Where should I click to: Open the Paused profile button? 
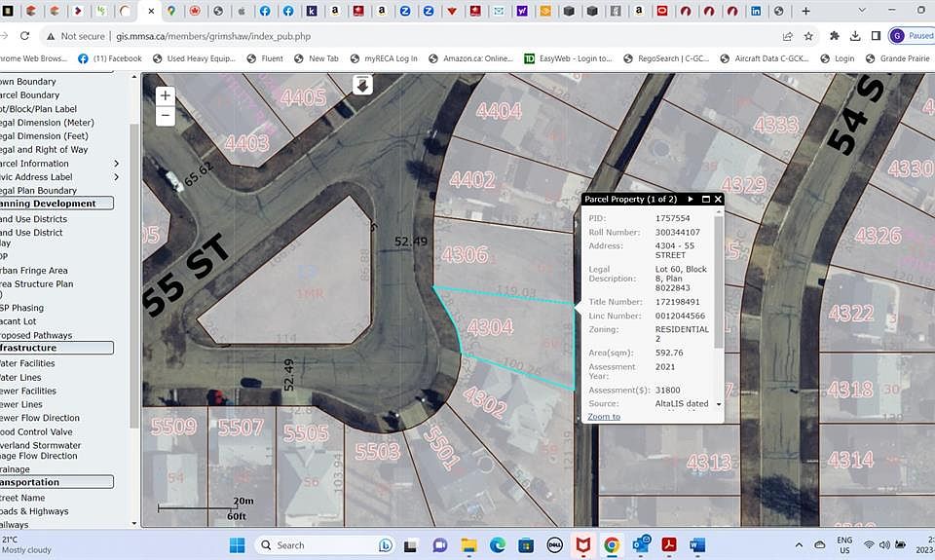click(x=912, y=36)
